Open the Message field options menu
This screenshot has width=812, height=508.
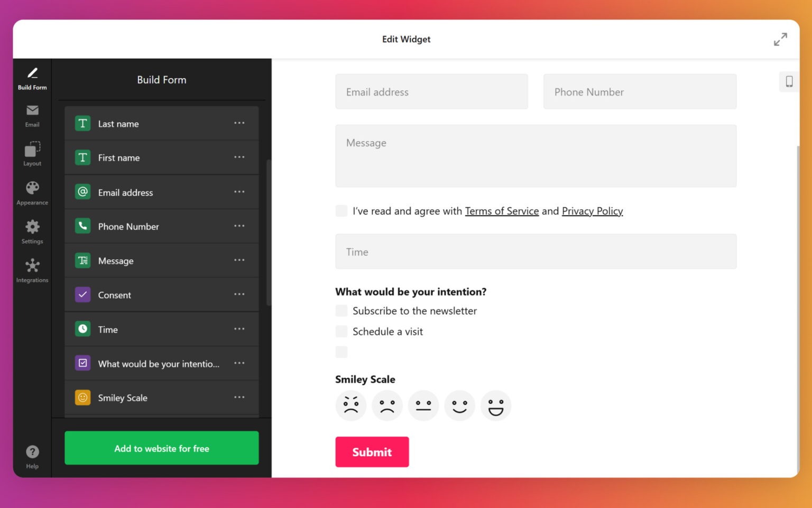[x=239, y=260]
